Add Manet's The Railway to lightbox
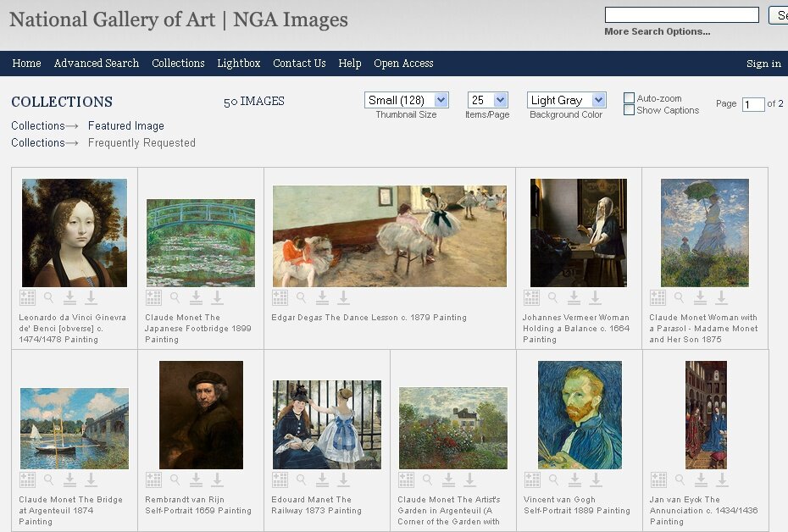 click(280, 480)
